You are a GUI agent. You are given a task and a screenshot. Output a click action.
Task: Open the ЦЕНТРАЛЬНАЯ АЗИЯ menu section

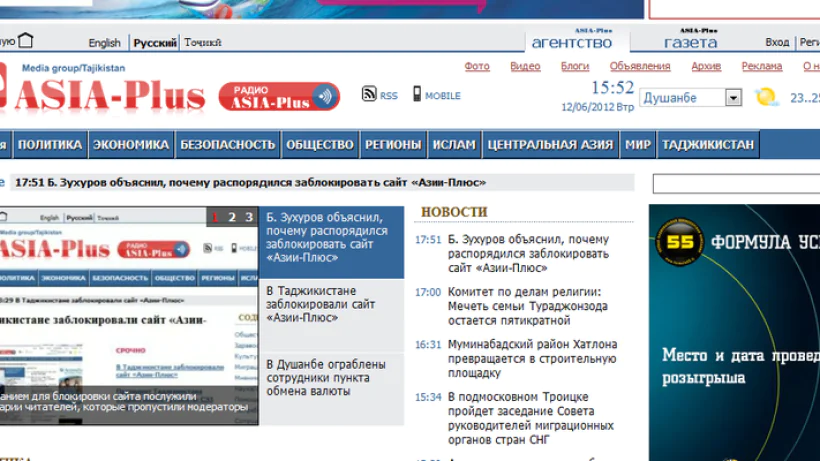click(550, 145)
